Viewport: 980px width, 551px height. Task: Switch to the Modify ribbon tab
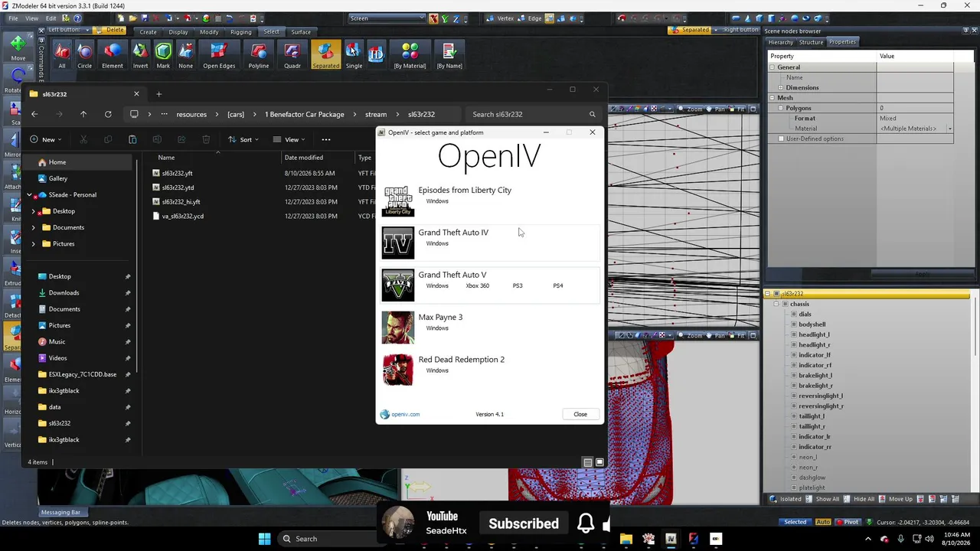[209, 32]
